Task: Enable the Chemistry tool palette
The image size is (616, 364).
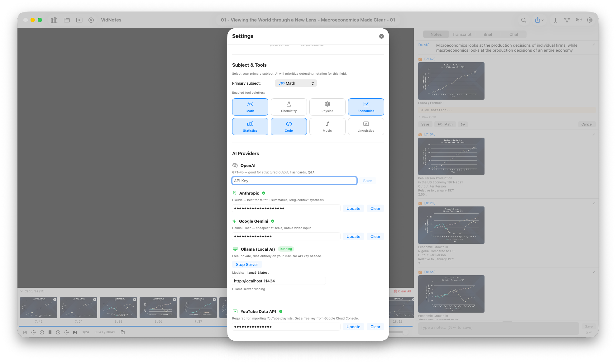Action: click(289, 107)
